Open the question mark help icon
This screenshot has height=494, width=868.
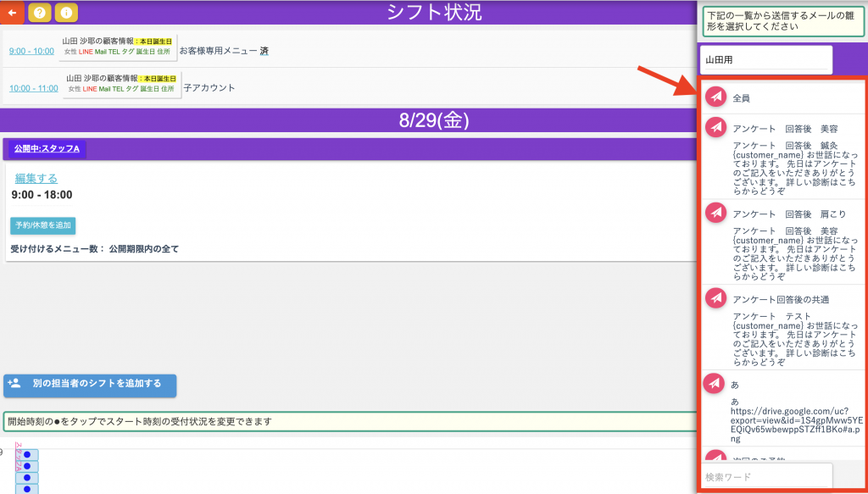(39, 13)
